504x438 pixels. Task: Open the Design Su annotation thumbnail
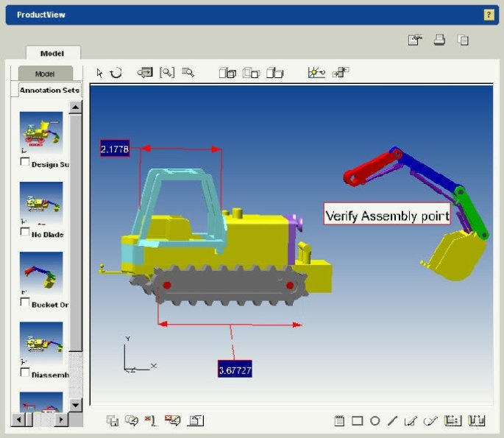[x=41, y=133]
